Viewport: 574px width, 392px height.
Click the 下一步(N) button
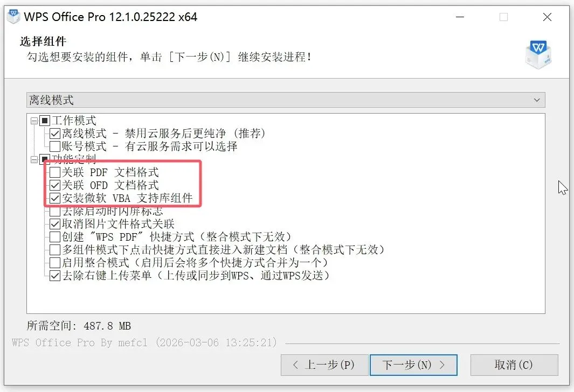click(413, 365)
